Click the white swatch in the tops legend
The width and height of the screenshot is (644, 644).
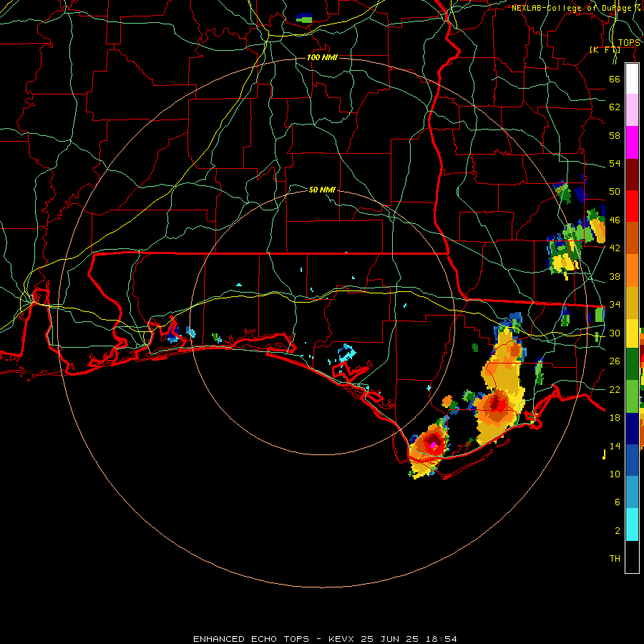coord(632,79)
